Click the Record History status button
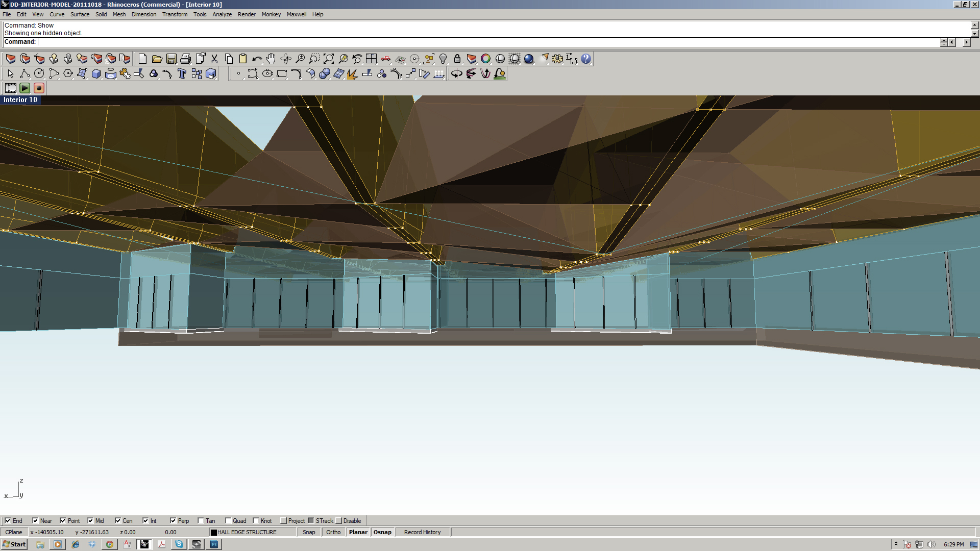 [422, 532]
